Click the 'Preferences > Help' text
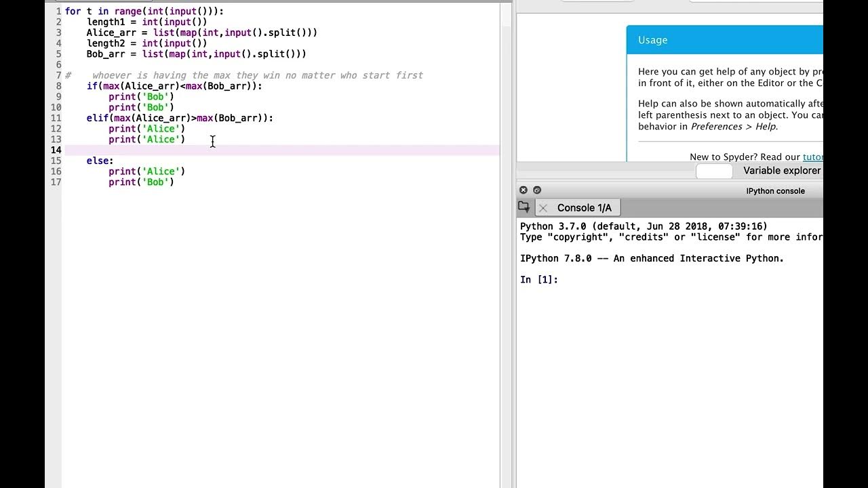The height and width of the screenshot is (488, 868). coord(734,127)
